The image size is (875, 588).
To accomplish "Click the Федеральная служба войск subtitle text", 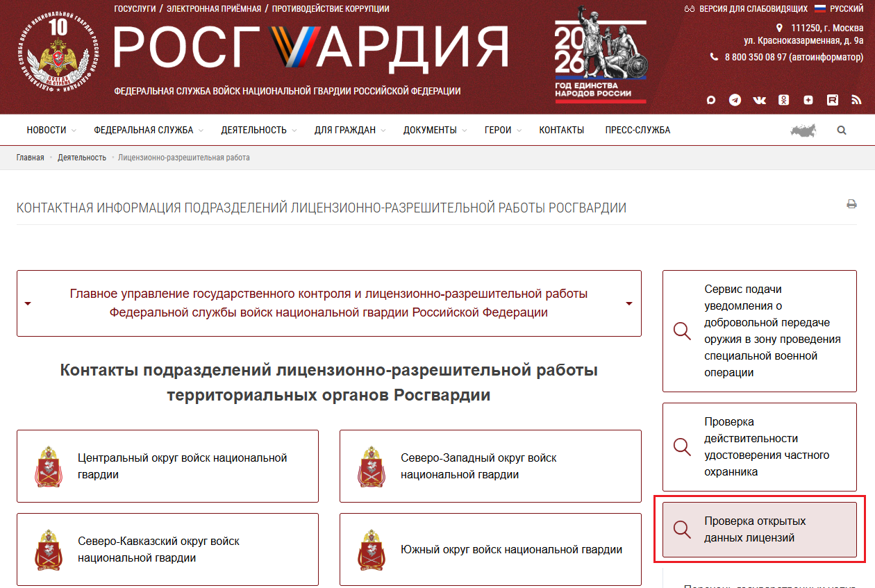I will (x=287, y=91).
